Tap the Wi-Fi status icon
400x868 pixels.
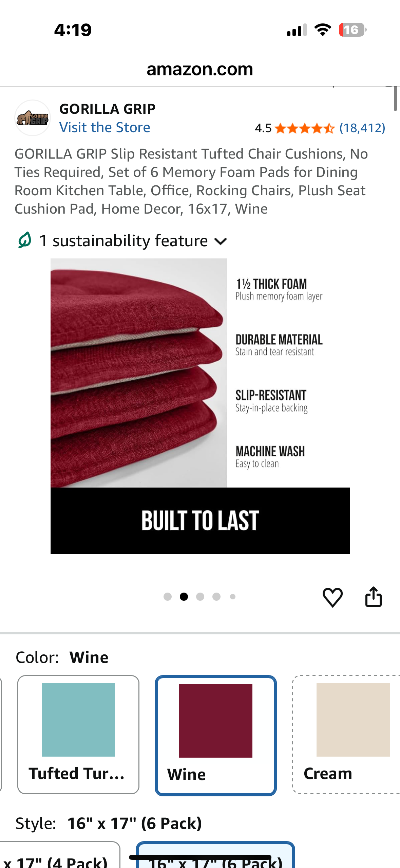tap(323, 30)
